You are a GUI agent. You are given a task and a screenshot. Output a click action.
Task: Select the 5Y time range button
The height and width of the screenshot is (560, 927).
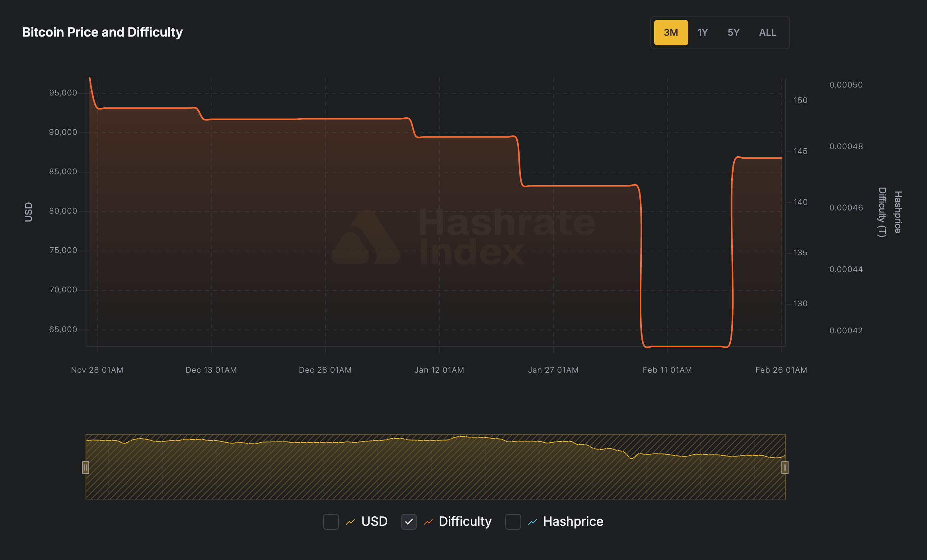point(733,32)
